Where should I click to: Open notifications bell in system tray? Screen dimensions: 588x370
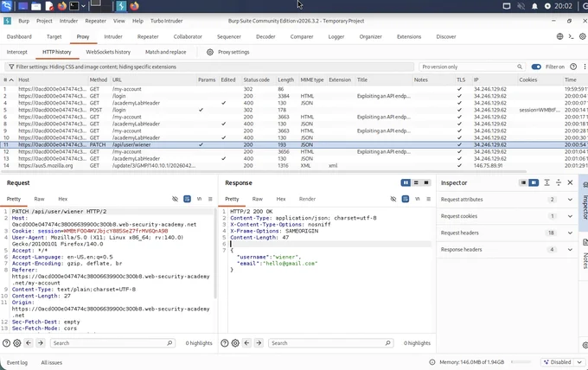point(534,6)
